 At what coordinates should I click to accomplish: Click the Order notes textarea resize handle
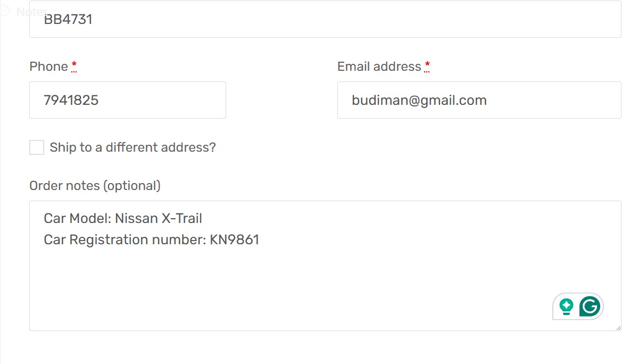click(x=618, y=327)
